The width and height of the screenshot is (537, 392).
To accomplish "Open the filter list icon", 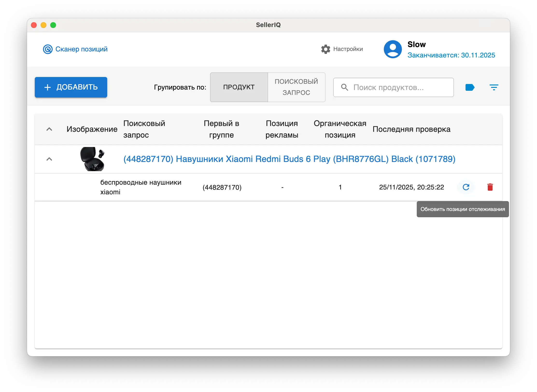I will 494,87.
